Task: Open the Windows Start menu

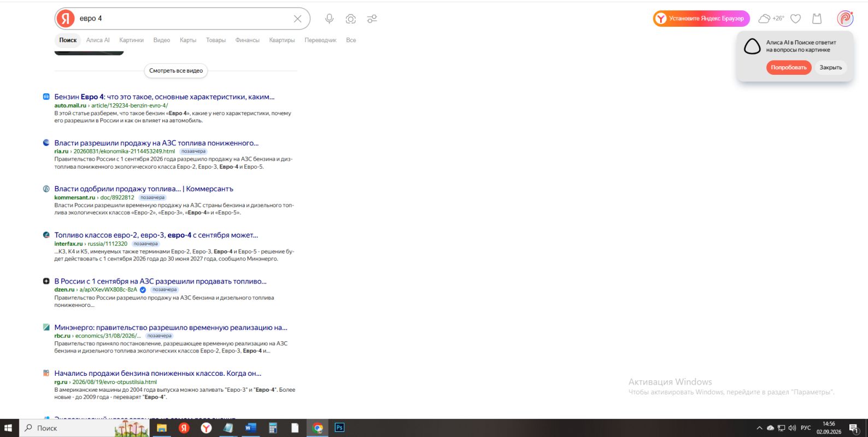Action: [8, 428]
